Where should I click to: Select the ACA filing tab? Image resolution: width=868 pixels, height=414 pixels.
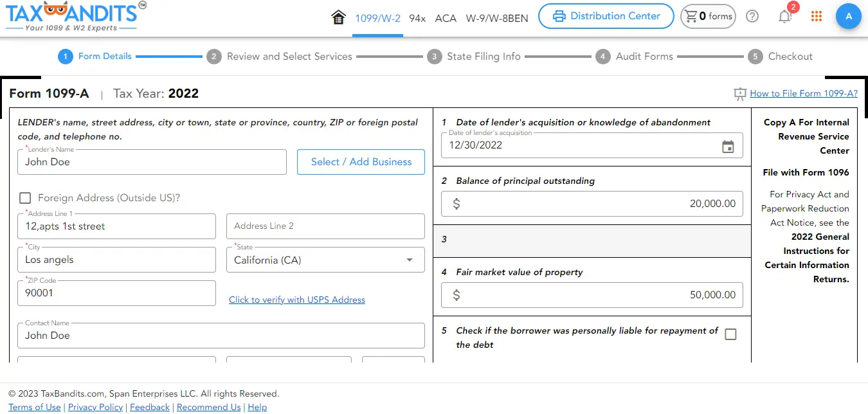(446, 19)
